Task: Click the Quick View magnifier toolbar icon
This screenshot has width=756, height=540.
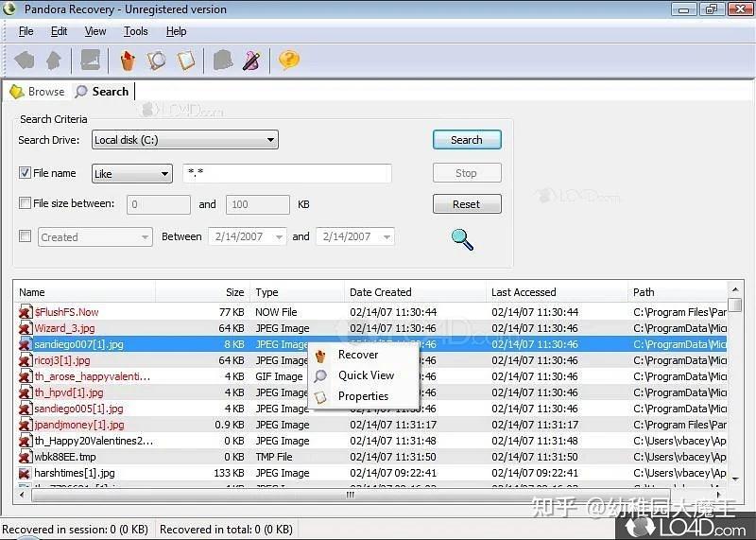Action: pyautogui.click(x=156, y=61)
